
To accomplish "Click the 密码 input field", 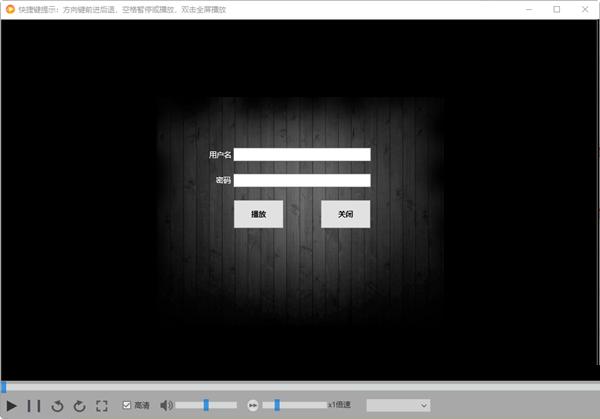I will [302, 180].
